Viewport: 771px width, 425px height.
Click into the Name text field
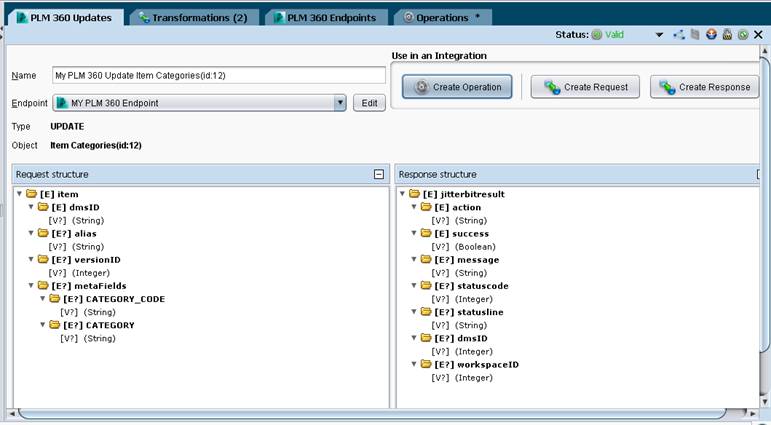click(x=219, y=75)
